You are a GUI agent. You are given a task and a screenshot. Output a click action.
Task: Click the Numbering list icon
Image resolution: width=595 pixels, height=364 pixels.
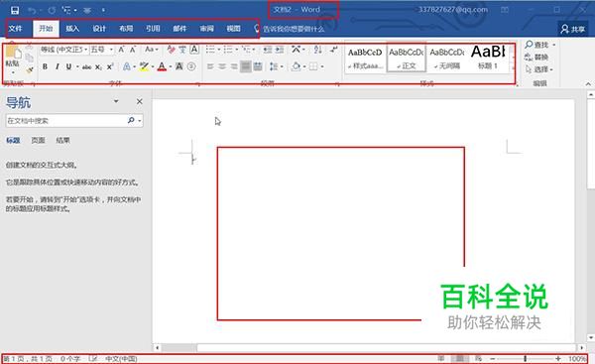228,50
